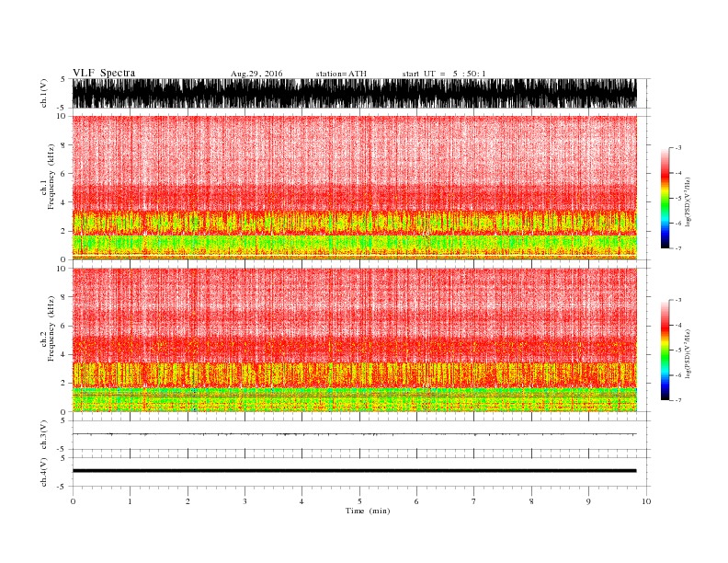This screenshot has height=563, width=728.
Task: Click the ch.1 spectrogram color bar
Action: tap(665, 198)
